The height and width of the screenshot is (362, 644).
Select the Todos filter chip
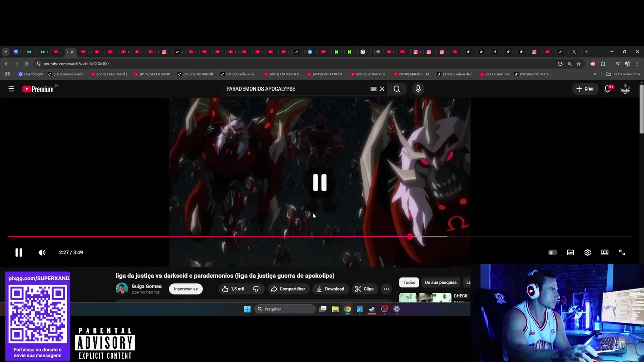point(409,282)
